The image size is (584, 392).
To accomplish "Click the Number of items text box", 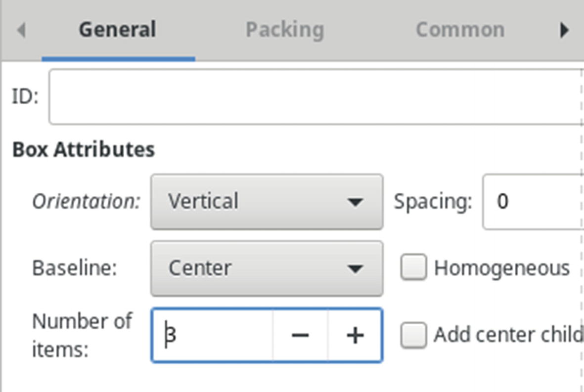I will point(213,336).
